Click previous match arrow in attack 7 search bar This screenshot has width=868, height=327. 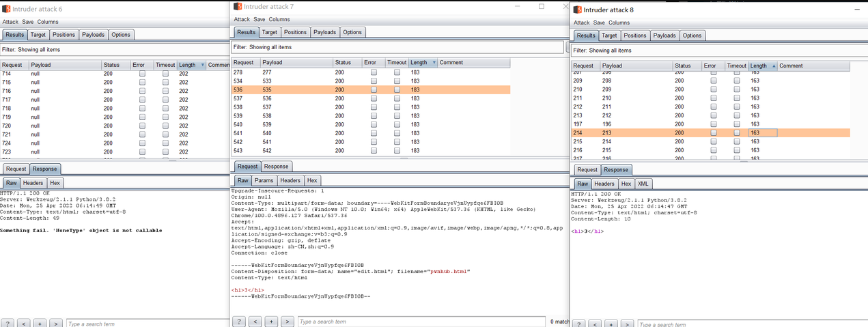[255, 322]
